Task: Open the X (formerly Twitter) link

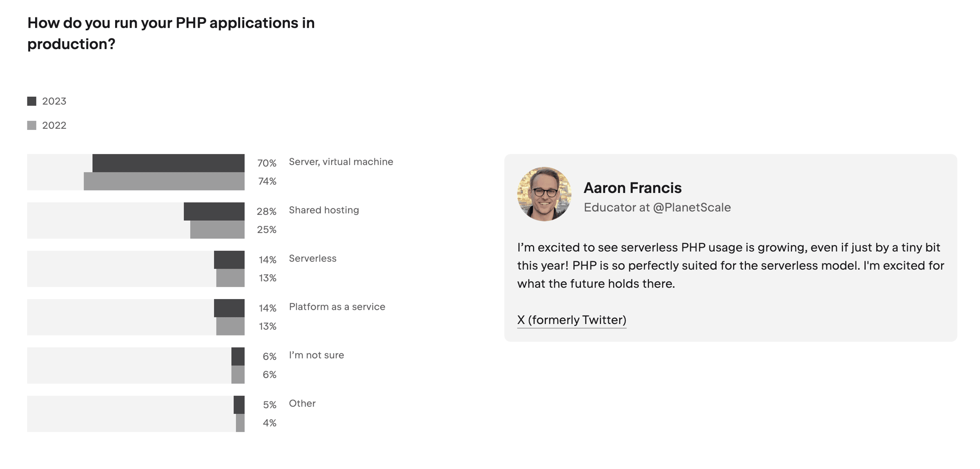Action: (571, 320)
